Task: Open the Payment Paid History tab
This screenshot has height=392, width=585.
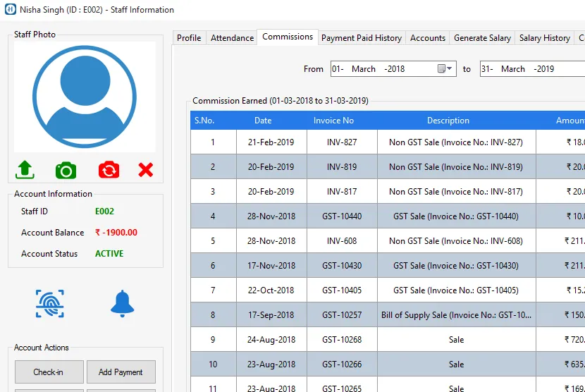Action: (x=361, y=38)
